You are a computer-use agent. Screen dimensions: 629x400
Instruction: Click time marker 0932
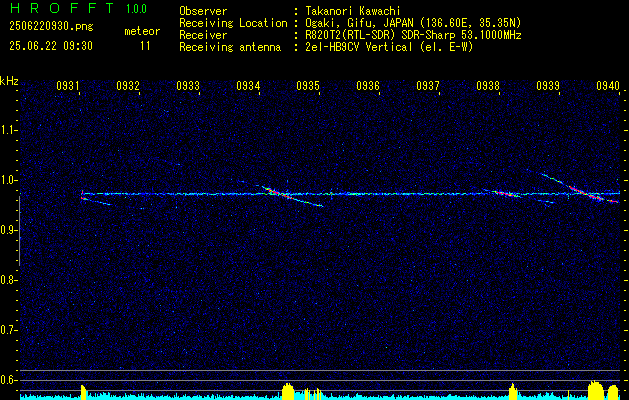coord(128,86)
